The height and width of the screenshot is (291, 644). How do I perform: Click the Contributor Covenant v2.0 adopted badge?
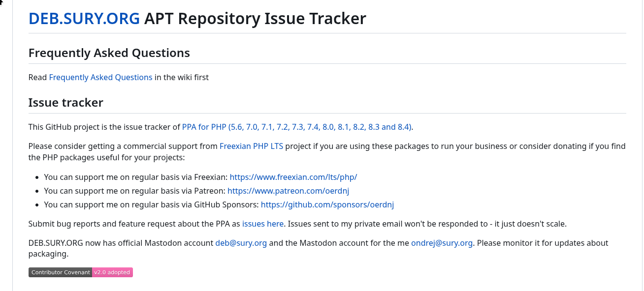coord(81,272)
